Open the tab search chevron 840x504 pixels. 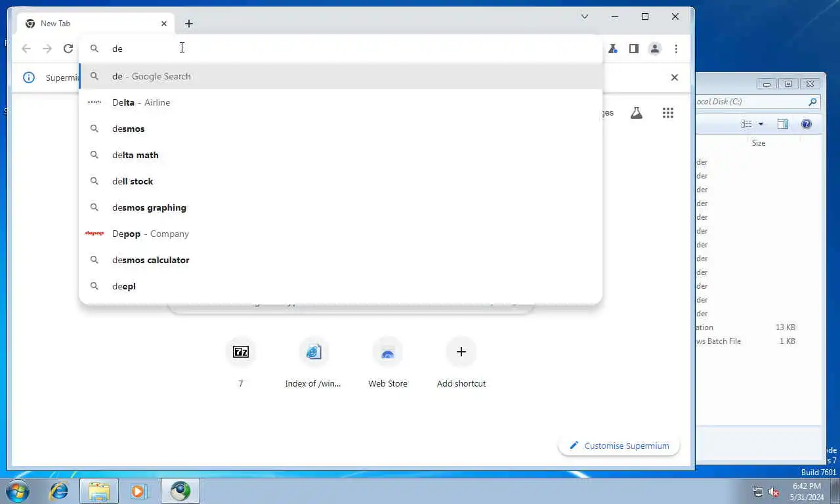pos(585,16)
